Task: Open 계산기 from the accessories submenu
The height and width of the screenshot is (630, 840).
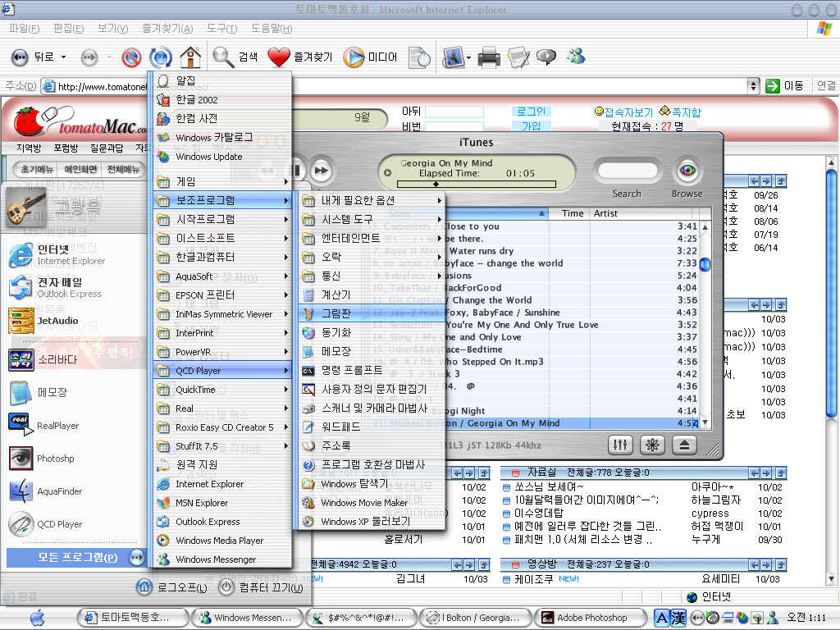Action: [335, 294]
